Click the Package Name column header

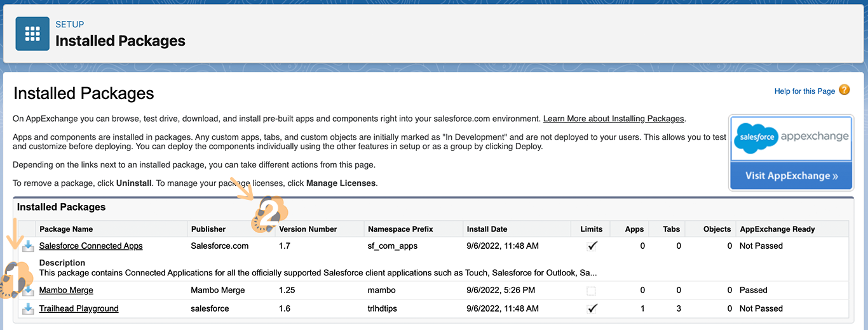[66, 229]
